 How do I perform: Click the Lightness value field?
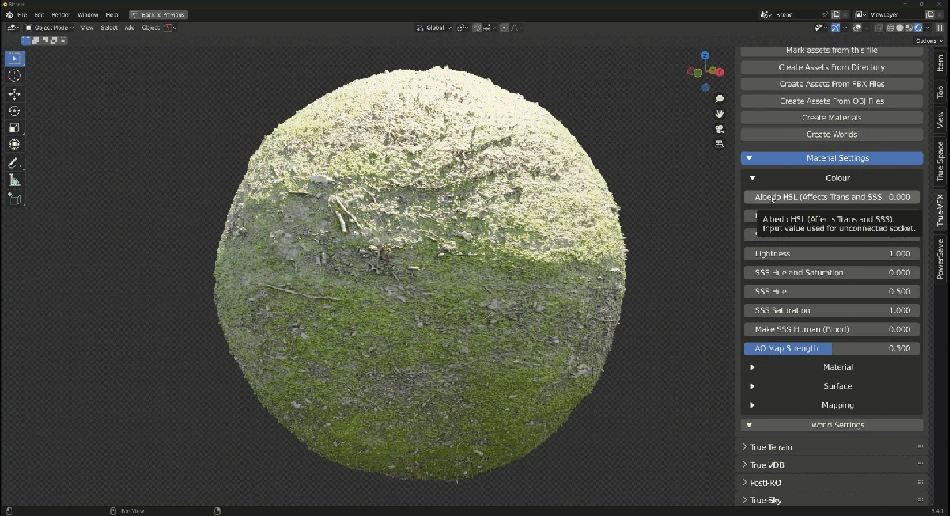tap(831, 253)
